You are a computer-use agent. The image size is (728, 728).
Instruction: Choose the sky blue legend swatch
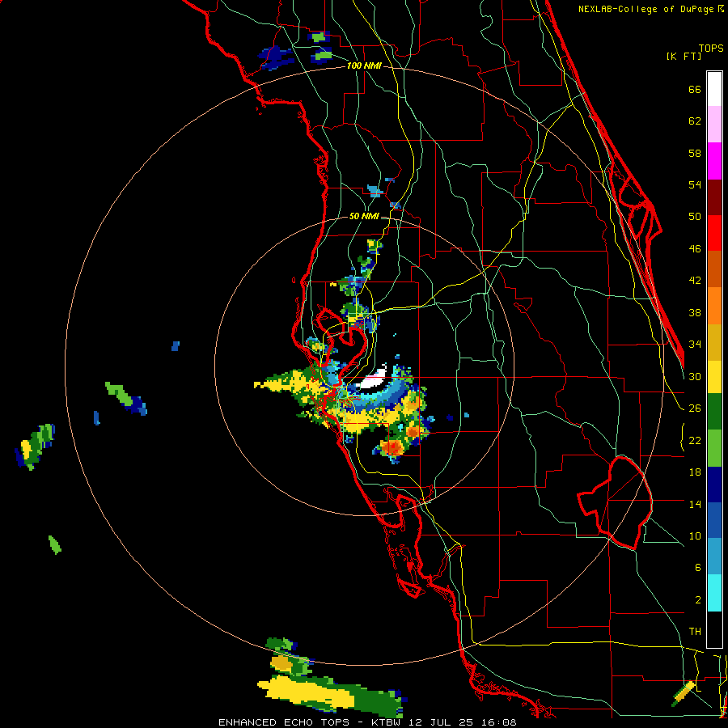click(x=714, y=557)
